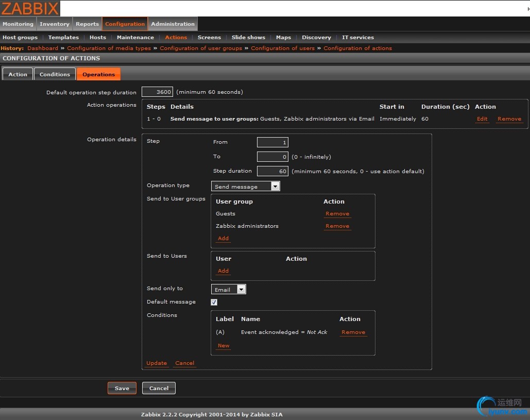Click the ZABBIX logo
The height and width of the screenshot is (420, 530).
[30, 8]
